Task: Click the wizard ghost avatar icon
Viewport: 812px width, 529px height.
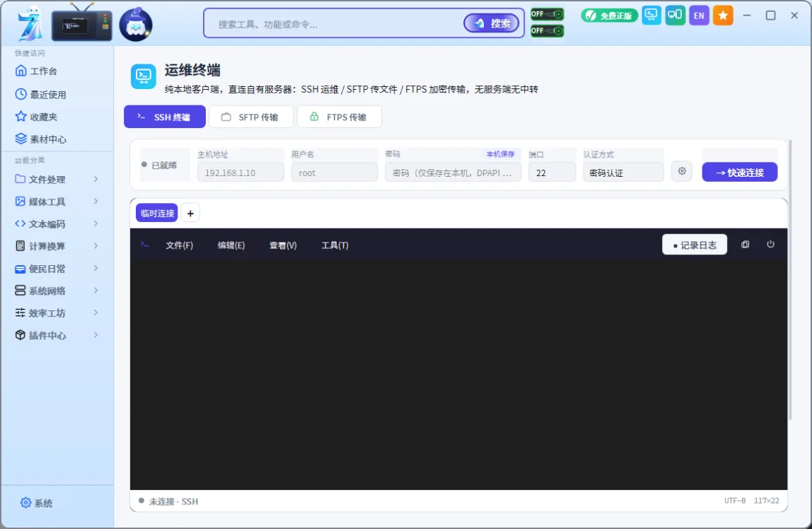Action: point(136,24)
